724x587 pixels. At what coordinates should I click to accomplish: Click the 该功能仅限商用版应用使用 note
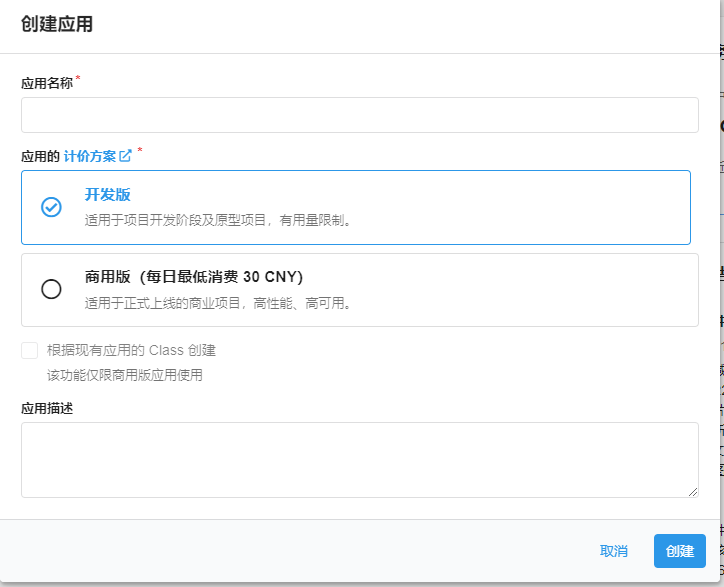pyautogui.click(x=125, y=375)
